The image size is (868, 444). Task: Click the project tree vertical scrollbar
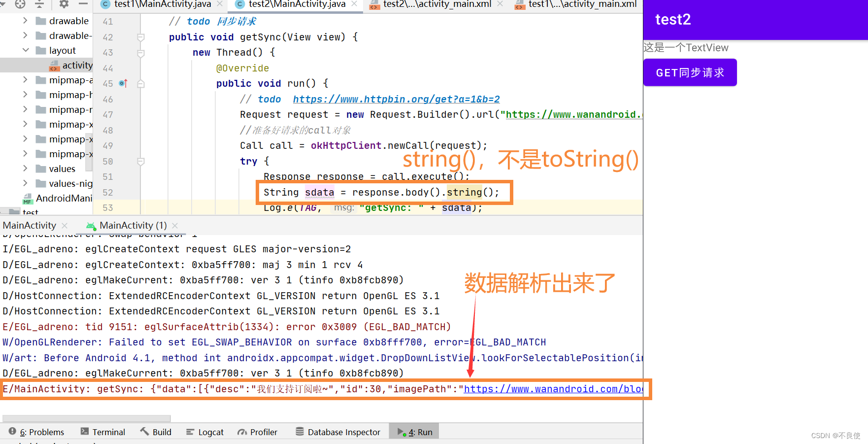[x=90, y=152]
